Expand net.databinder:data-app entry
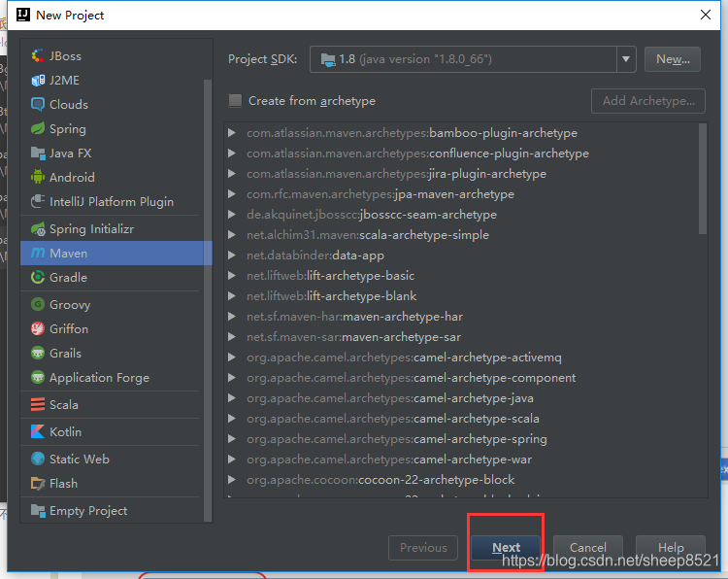Screen dimensions: 728x579 [x=232, y=255]
